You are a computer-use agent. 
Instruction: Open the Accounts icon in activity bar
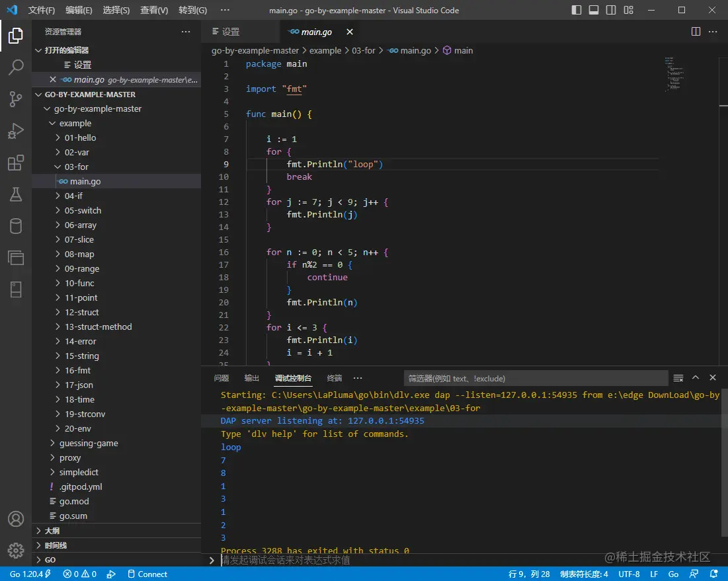click(16, 519)
